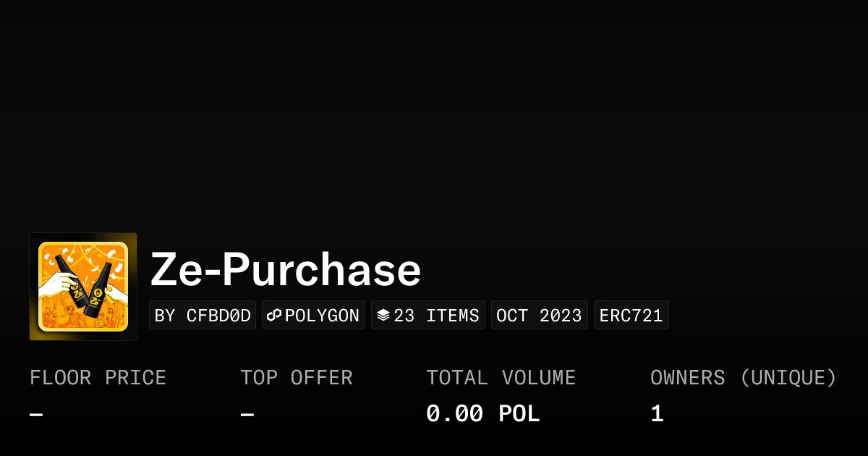Click the OWNERS (UNIQUE) label
This screenshot has width=868, height=456.
tap(743, 378)
